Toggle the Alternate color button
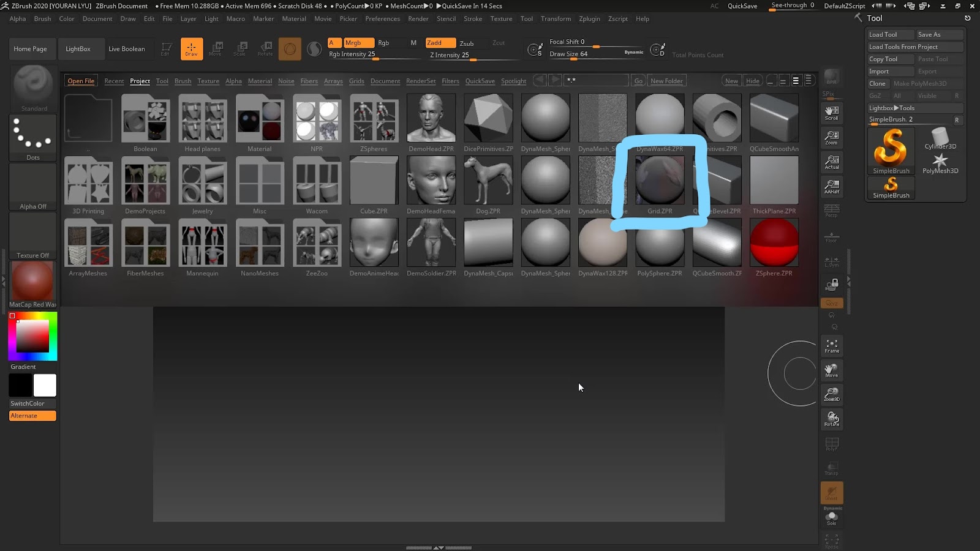This screenshot has height=551, width=980. coord(32,416)
